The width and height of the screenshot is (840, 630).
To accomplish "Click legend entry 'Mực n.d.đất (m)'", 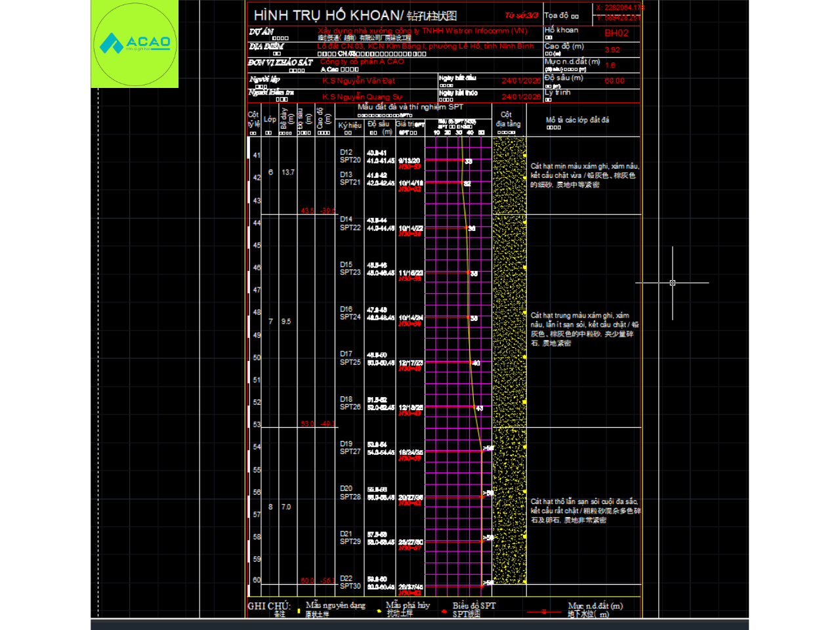I will 596,606.
